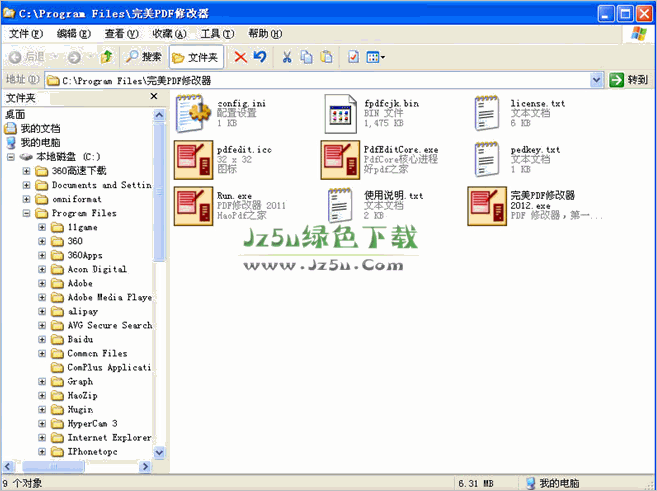Toggle the Folders (文件夹) pane button

pos(196,57)
